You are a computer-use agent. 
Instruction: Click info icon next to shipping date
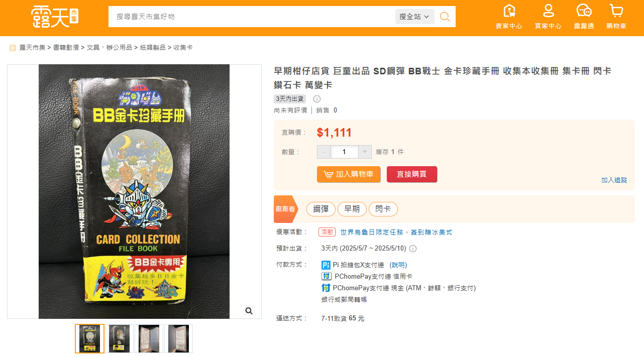tap(413, 249)
